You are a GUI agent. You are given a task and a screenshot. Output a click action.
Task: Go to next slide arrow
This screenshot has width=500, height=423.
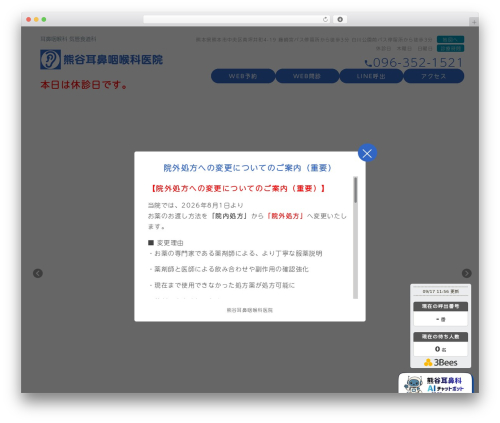[x=467, y=273]
